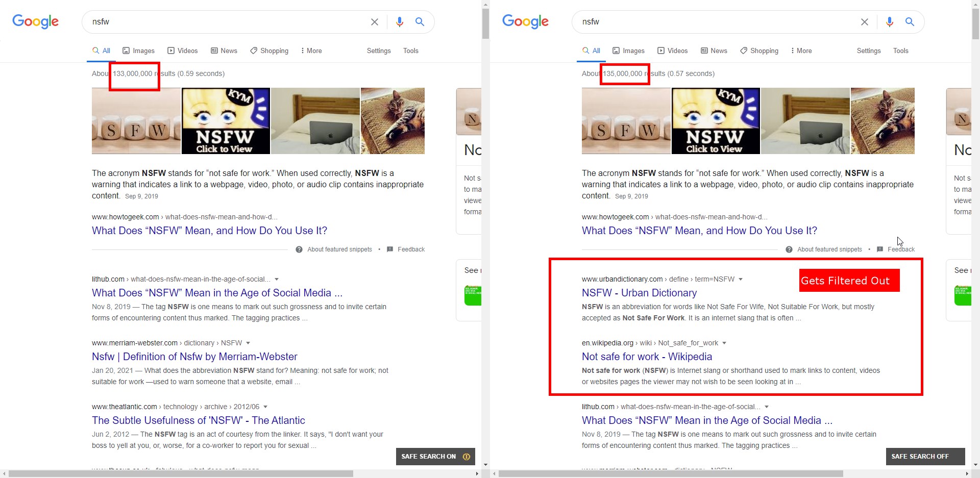The width and height of the screenshot is (980, 478).
Task: Click the left window vertical scrollbar thumb
Action: click(485, 23)
